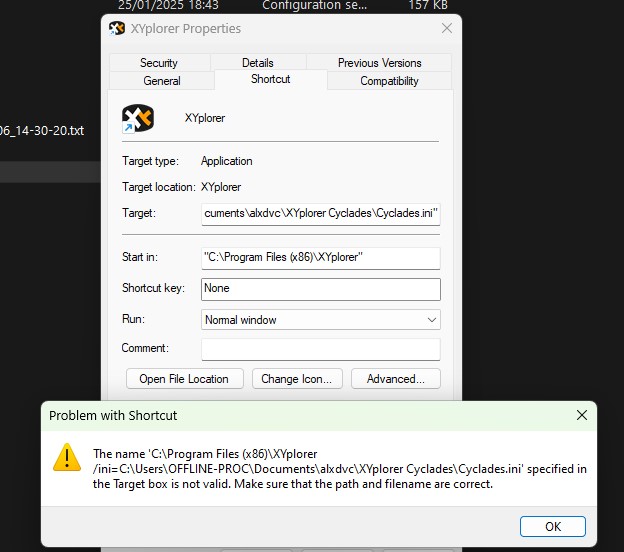The image size is (624, 552).
Task: Click the Change Icon... button
Action: pos(297,379)
